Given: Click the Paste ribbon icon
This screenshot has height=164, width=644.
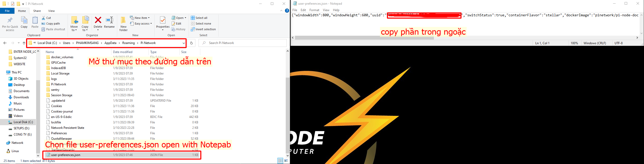Looking at the screenshot, I should [x=35, y=20].
